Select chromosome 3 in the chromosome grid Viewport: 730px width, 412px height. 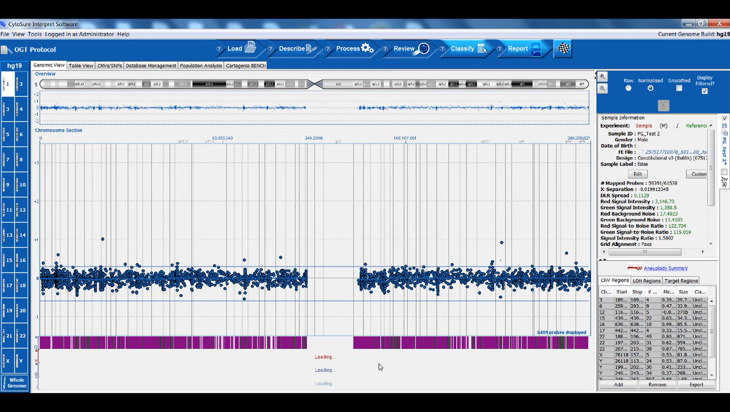tap(8, 109)
